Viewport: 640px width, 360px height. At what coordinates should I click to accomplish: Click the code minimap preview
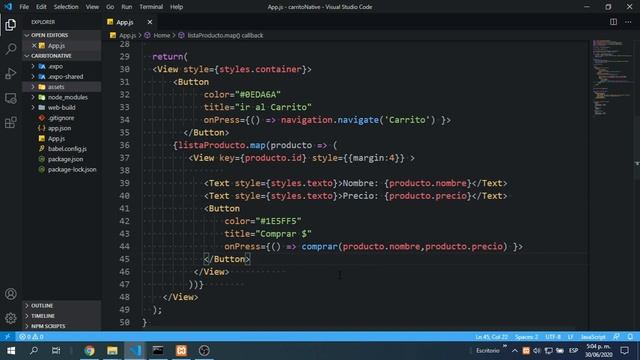point(611,78)
